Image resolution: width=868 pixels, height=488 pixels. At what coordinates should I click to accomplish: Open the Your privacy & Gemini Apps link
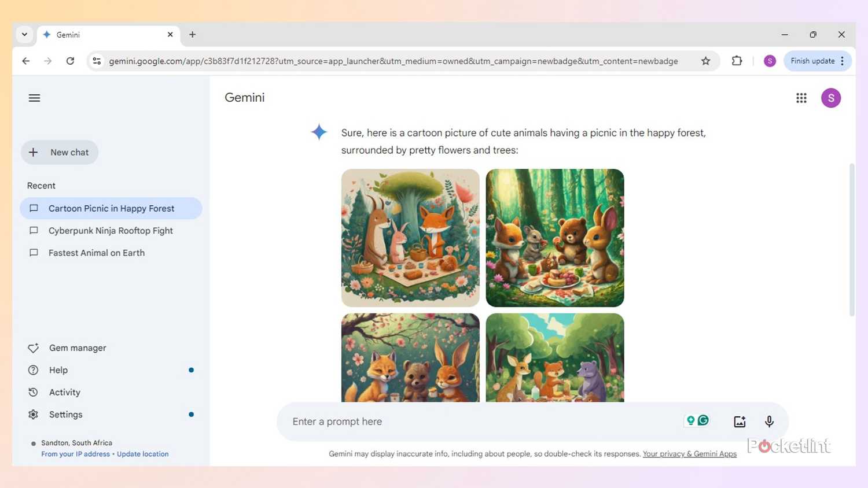pyautogui.click(x=689, y=454)
